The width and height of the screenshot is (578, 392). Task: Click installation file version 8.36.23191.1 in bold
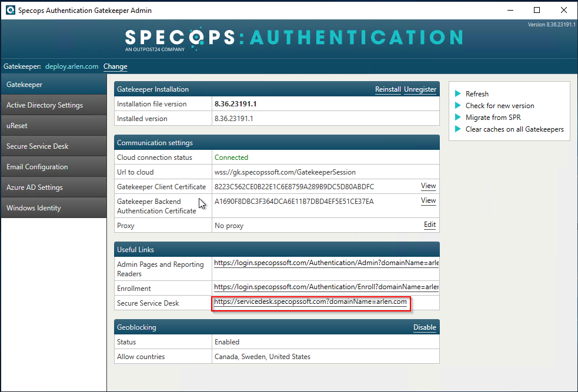click(x=236, y=104)
